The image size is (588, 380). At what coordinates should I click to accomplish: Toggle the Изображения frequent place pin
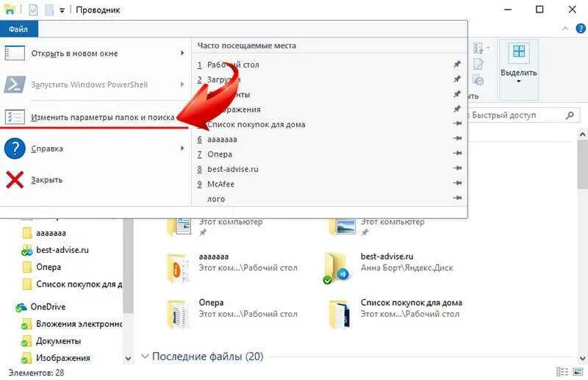coord(456,109)
